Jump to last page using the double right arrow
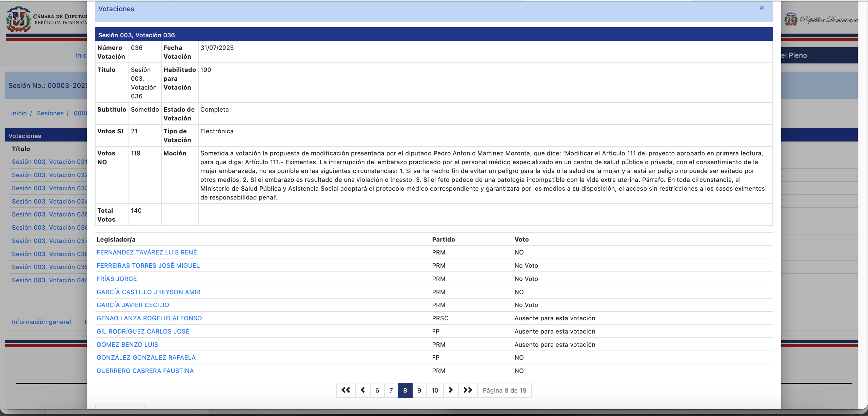 tap(468, 390)
